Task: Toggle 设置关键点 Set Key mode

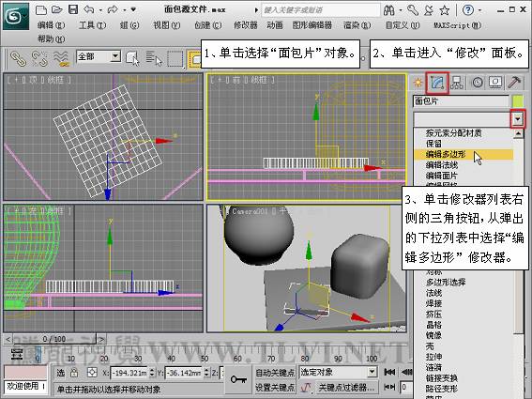Action: tap(275, 388)
